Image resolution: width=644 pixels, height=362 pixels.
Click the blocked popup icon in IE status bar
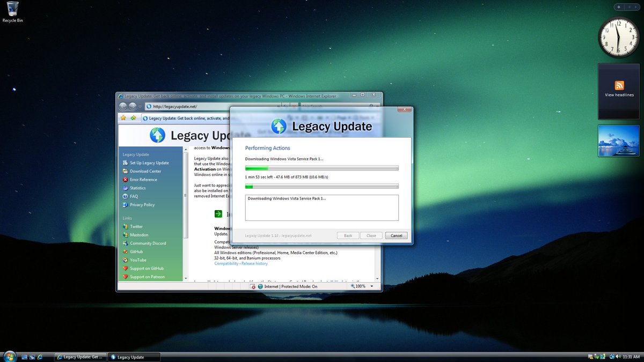click(253, 286)
